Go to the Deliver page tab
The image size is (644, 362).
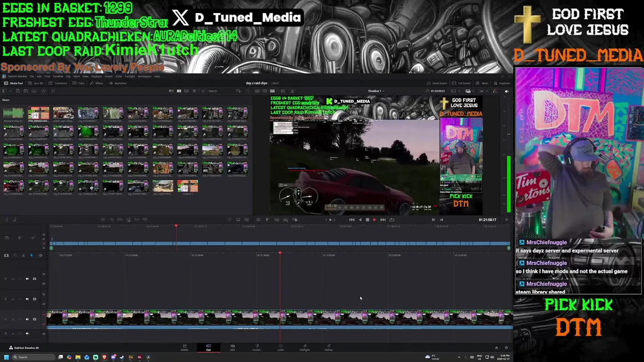(329, 347)
